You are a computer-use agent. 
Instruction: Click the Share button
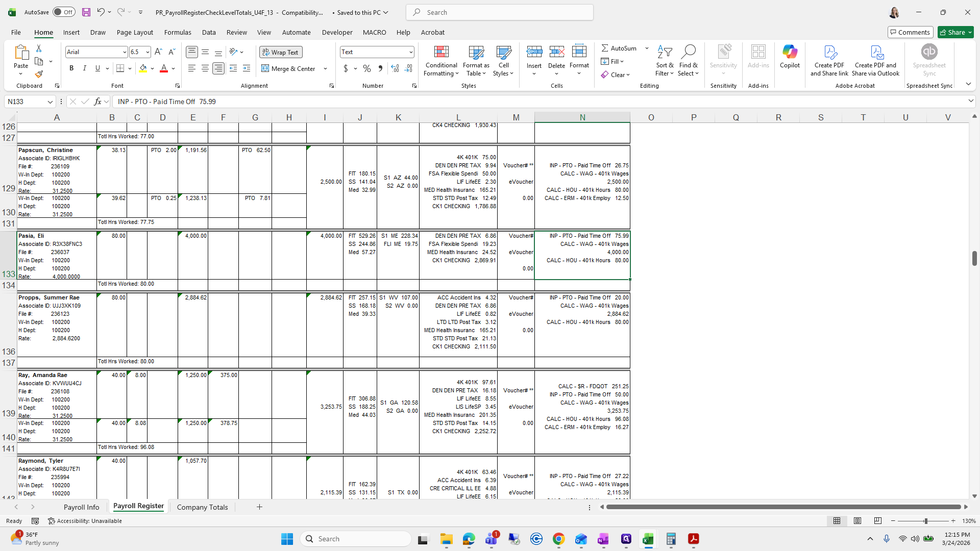click(955, 32)
